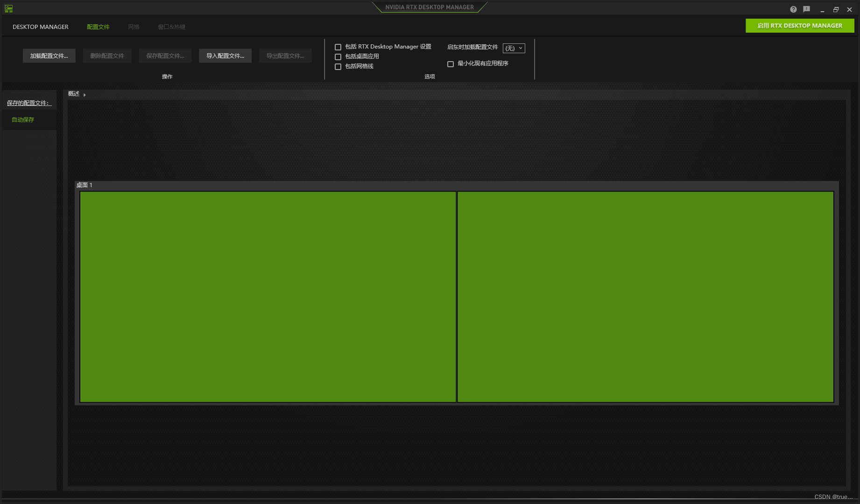Open the 窗口&热键 tab
860x504 pixels.
pos(171,27)
